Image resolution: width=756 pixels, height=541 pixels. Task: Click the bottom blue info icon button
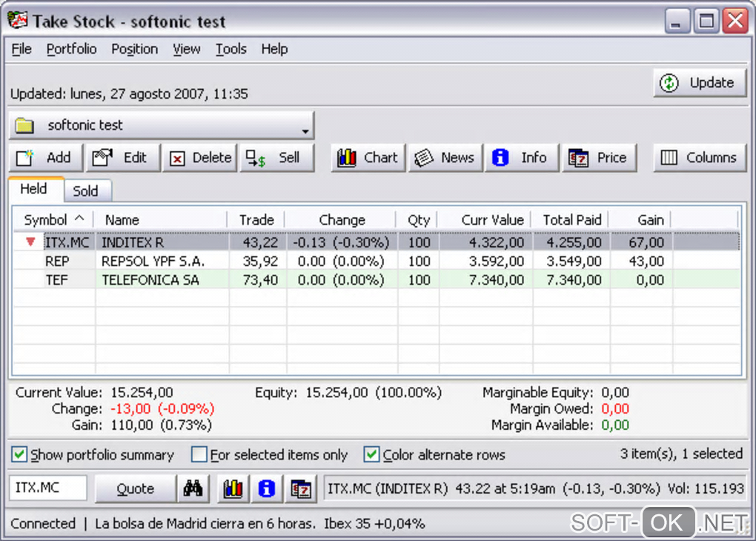267,489
